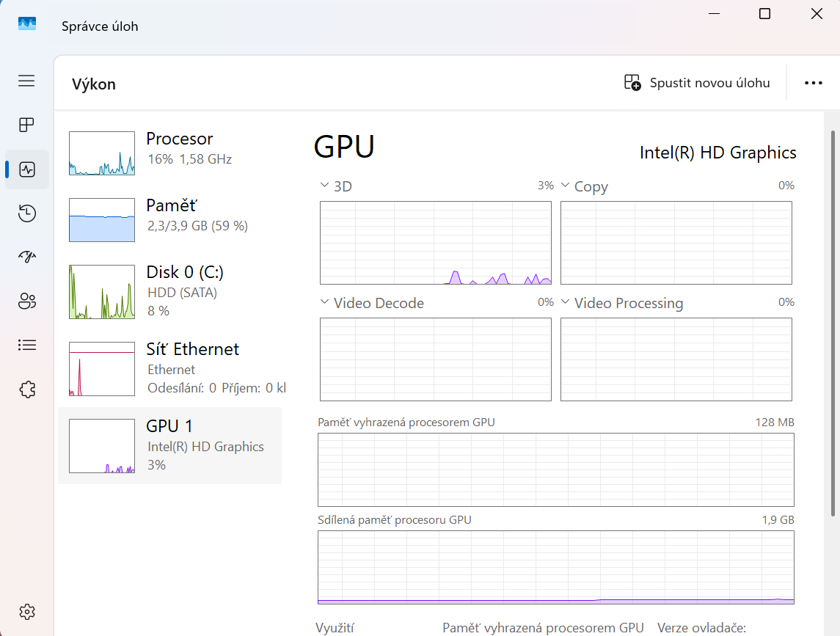This screenshot has height=636, width=840.
Task: Open the Users view icon
Action: (x=26, y=301)
